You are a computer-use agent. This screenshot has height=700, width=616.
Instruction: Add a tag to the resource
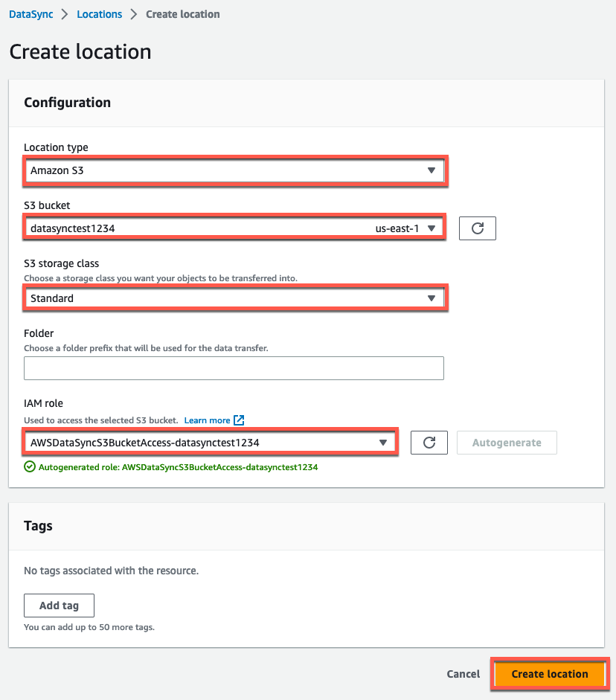pos(59,605)
